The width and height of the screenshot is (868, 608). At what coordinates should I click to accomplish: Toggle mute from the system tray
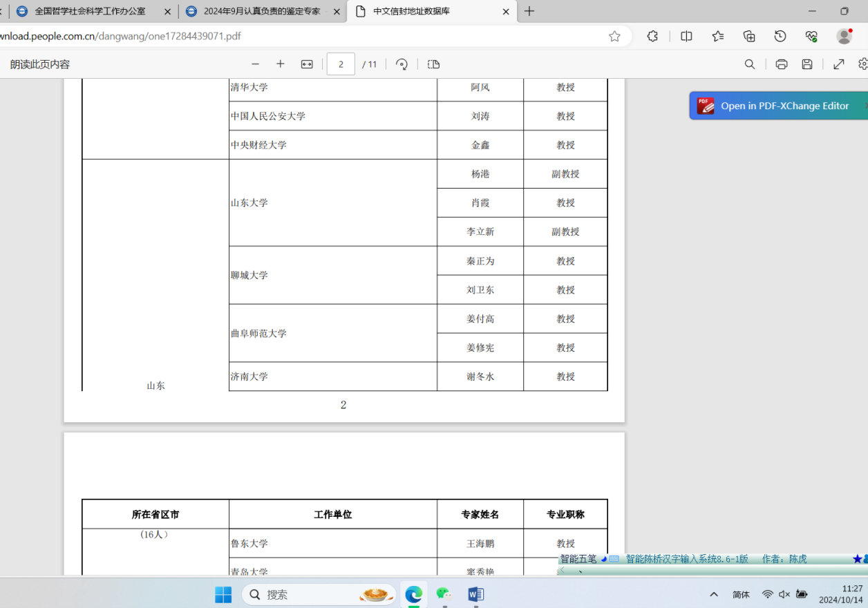coord(784,594)
